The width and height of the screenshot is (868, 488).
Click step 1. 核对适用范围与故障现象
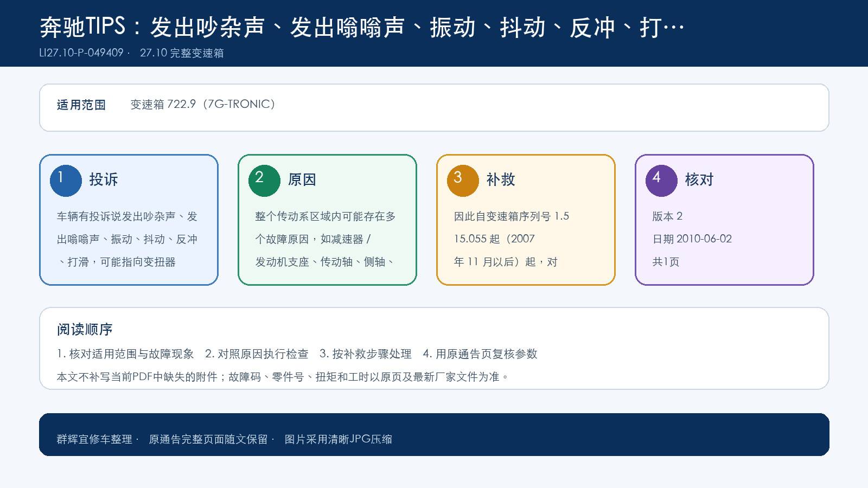point(125,354)
